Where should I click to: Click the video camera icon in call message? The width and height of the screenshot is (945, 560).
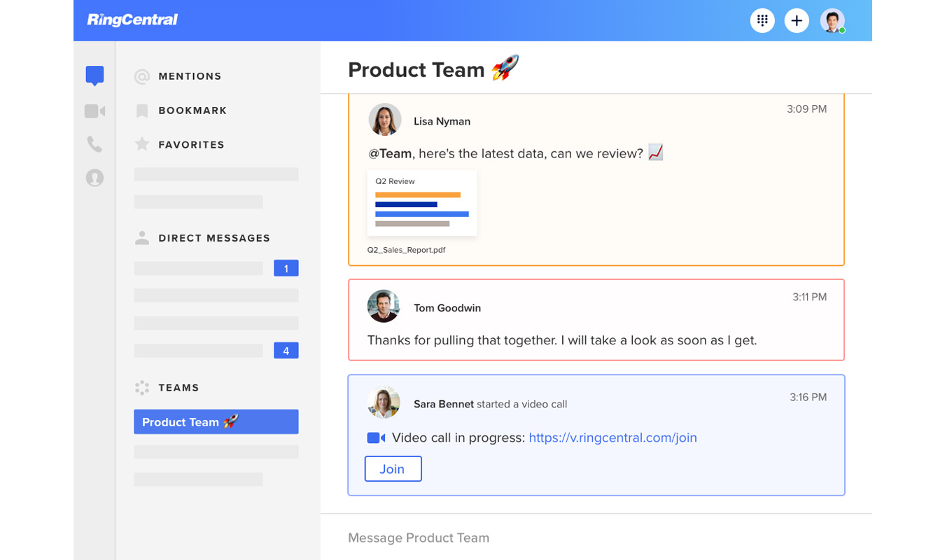point(376,437)
